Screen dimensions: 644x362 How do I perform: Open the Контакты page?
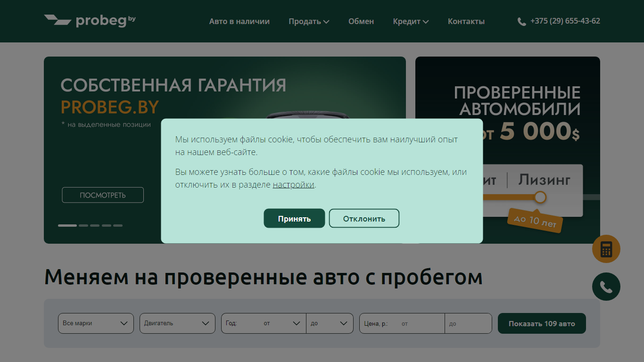466,21
